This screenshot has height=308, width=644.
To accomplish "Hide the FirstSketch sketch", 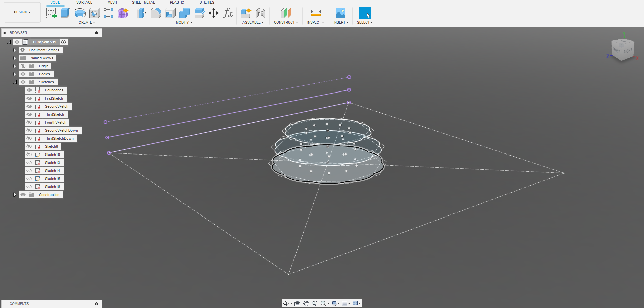I will click(x=29, y=98).
